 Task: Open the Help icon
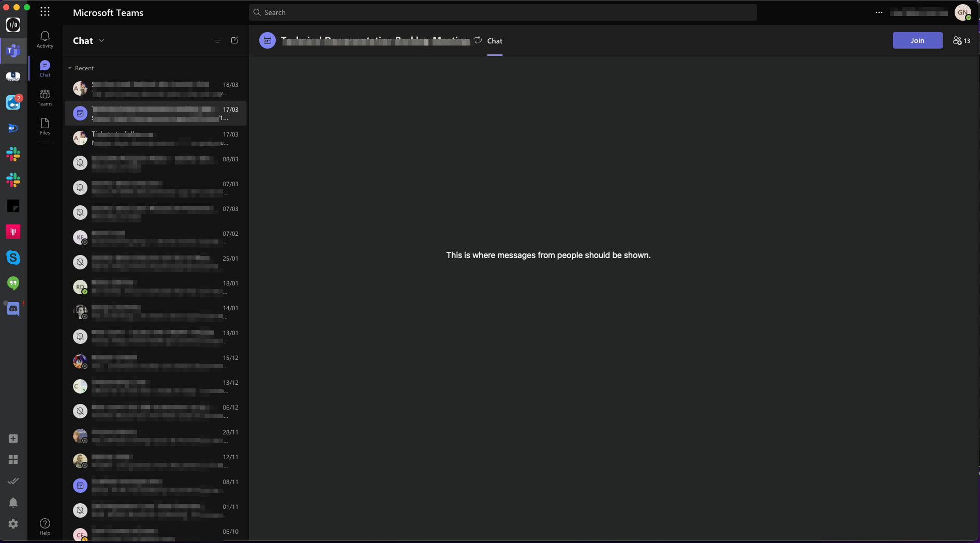click(45, 526)
